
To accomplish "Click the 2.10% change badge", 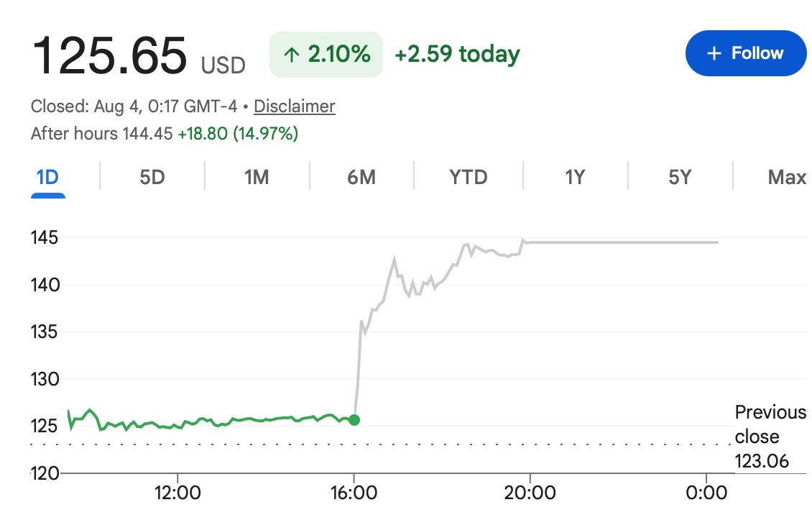I will tap(326, 55).
